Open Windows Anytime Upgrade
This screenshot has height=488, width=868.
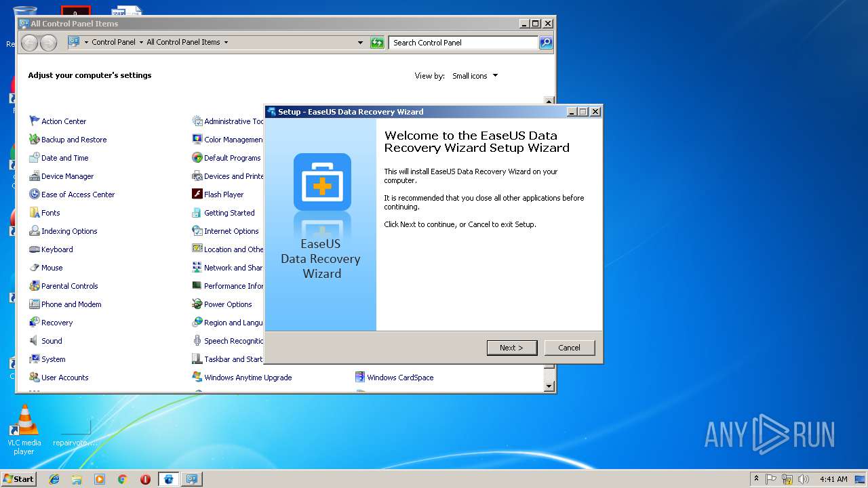[x=242, y=378]
